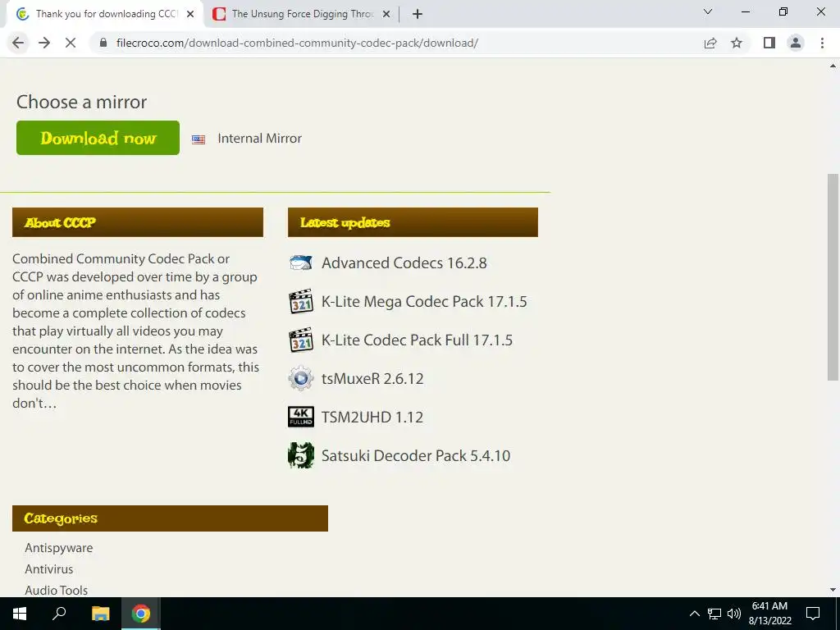Open a new tab with plus button
This screenshot has height=630, width=840.
[x=418, y=15]
